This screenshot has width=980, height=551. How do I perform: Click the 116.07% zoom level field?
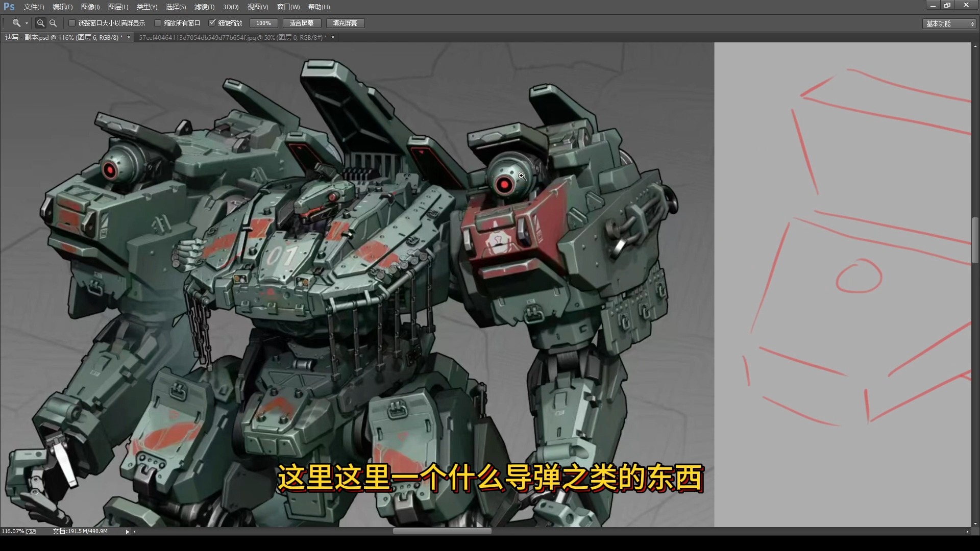[x=13, y=532]
